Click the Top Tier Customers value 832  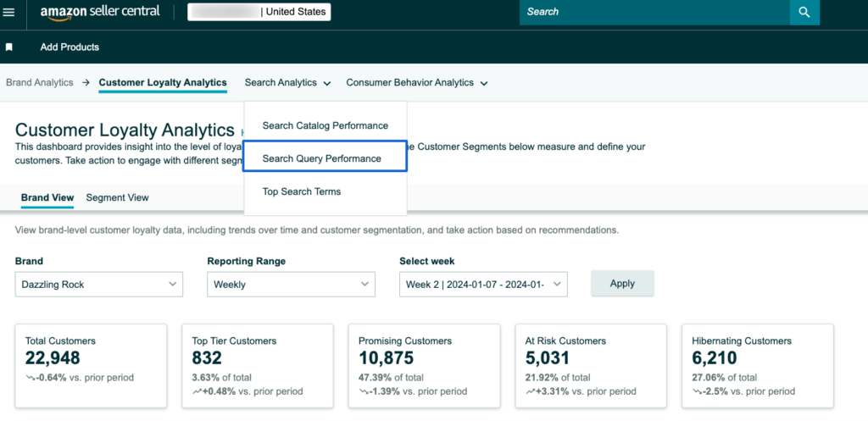click(x=207, y=358)
